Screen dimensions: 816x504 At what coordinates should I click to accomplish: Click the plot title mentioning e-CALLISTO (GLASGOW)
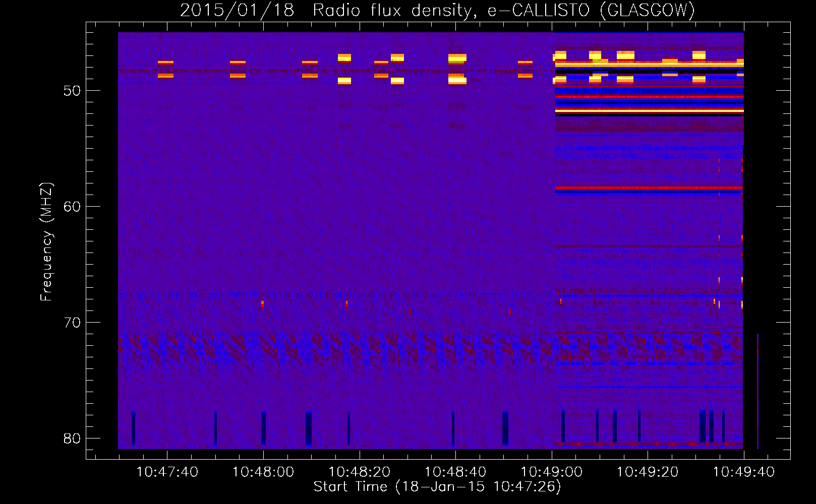(437, 10)
